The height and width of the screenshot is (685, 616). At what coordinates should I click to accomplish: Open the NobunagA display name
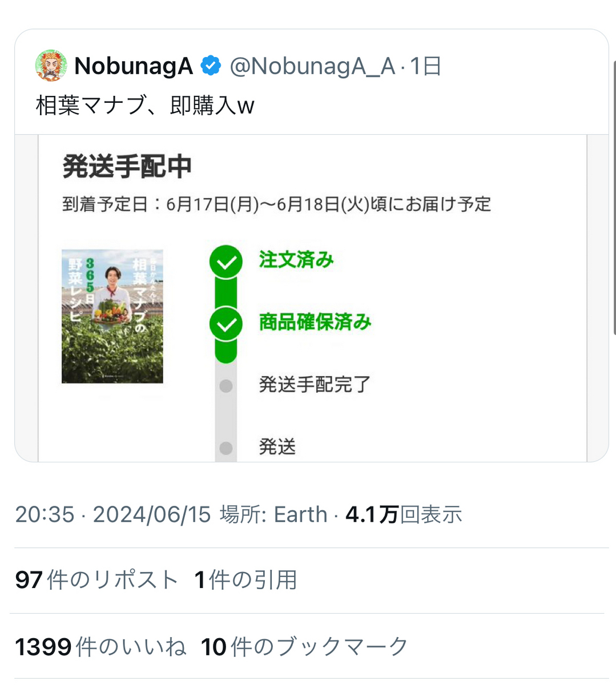point(134,66)
